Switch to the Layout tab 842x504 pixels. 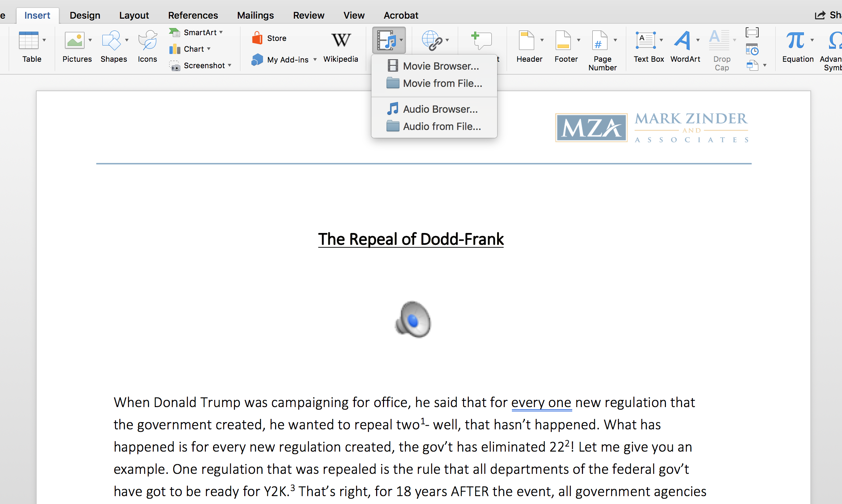pos(134,15)
